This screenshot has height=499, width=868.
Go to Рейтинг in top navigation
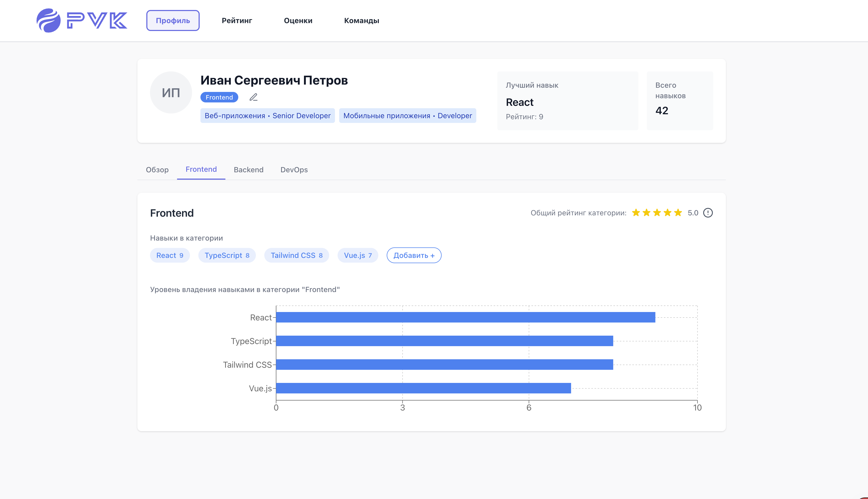(237, 20)
